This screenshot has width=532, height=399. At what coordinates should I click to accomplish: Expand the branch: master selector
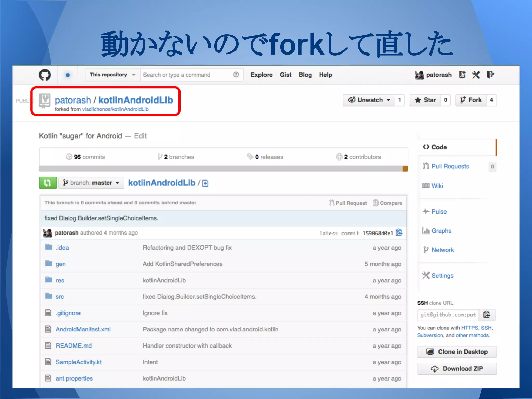91,183
